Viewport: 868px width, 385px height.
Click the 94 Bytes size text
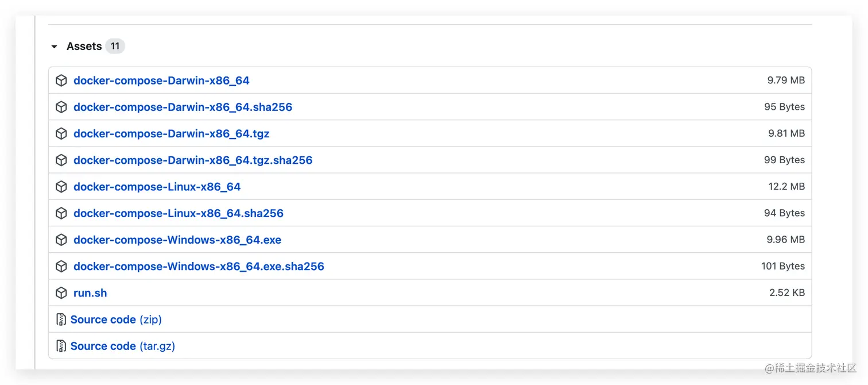pyautogui.click(x=785, y=213)
